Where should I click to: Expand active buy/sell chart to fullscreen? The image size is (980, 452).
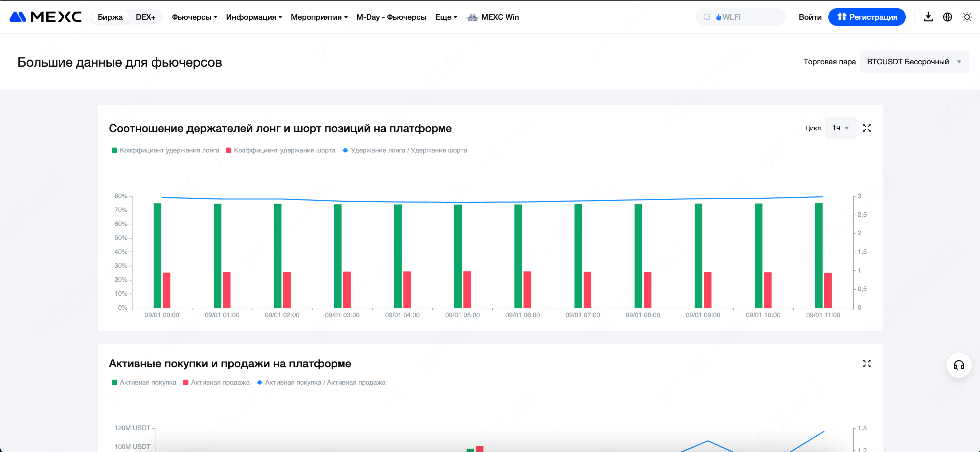click(867, 364)
